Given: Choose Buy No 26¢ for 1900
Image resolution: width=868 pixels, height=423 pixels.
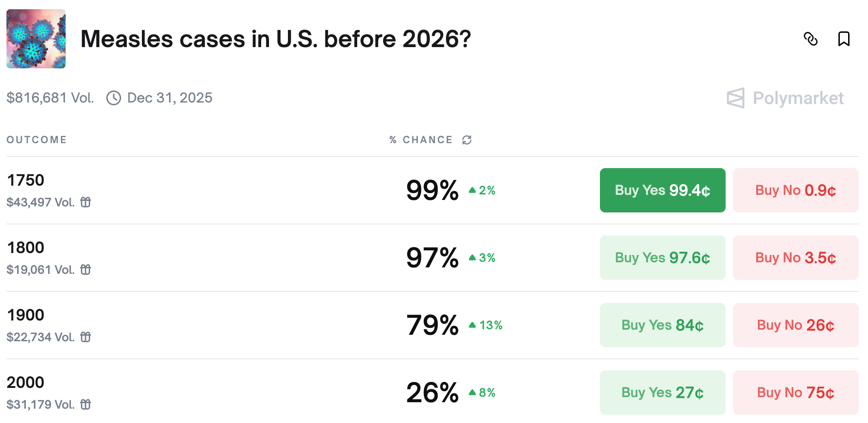Looking at the screenshot, I should point(795,325).
